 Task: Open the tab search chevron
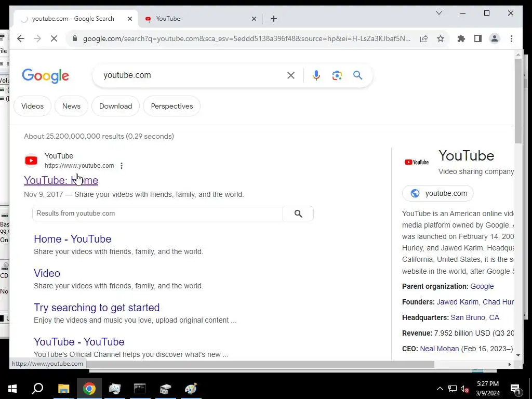coord(438,13)
